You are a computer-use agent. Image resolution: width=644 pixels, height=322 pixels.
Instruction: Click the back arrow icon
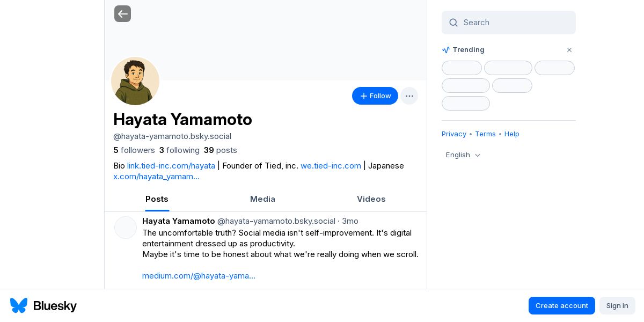(x=122, y=14)
